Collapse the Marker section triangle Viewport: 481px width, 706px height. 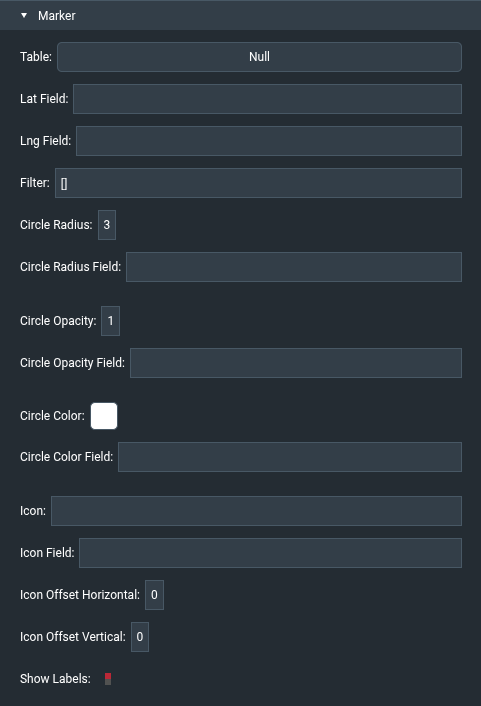24,15
